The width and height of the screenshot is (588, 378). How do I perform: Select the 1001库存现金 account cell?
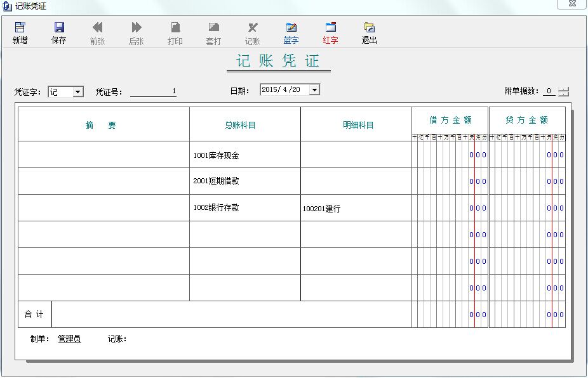(x=244, y=153)
